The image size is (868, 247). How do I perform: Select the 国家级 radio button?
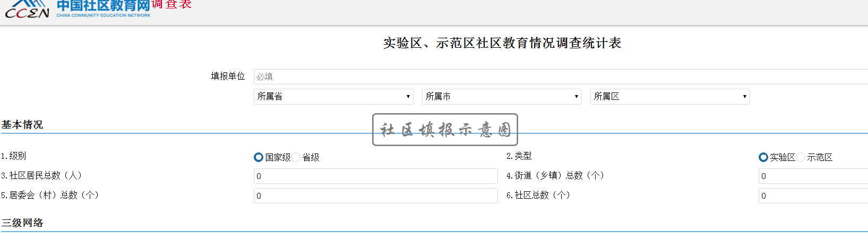tap(259, 157)
